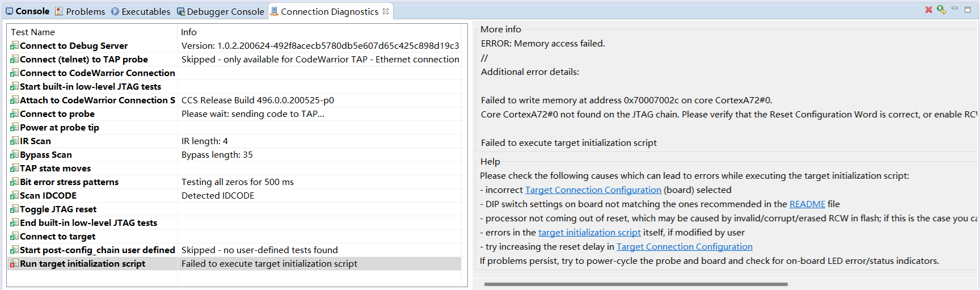Open the README link
This screenshot has width=980, height=290.
pyautogui.click(x=807, y=204)
